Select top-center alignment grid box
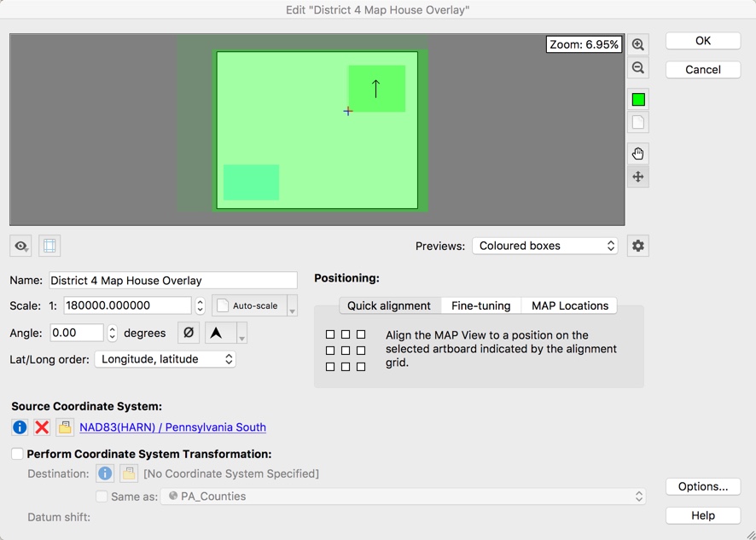The image size is (756, 540). coord(346,334)
